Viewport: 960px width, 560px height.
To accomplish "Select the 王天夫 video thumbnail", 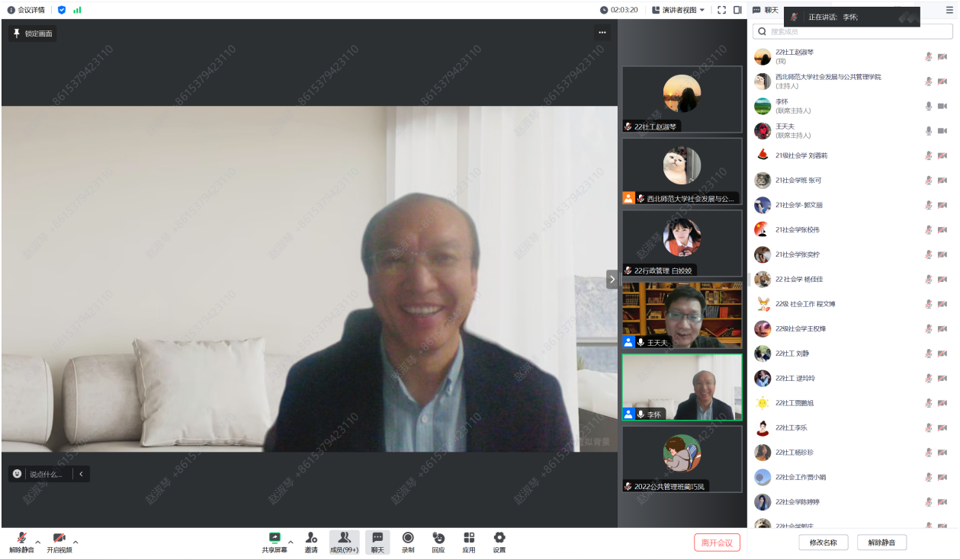I will pyautogui.click(x=682, y=315).
